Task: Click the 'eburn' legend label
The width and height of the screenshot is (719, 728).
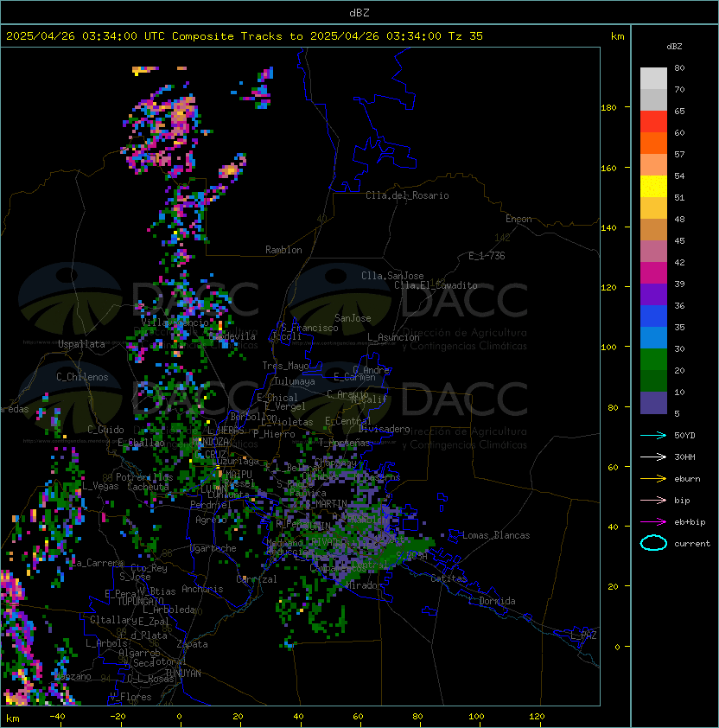Action: pyautogui.click(x=687, y=479)
